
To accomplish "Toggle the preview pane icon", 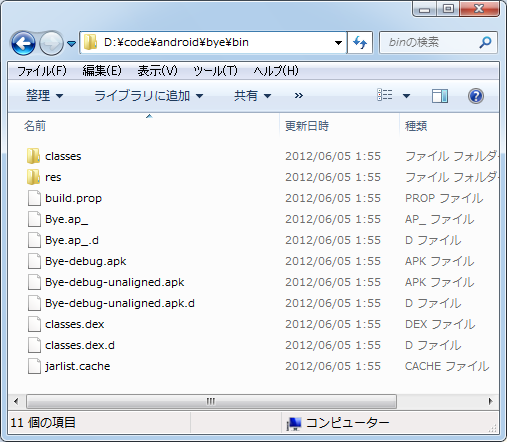I will [x=440, y=96].
